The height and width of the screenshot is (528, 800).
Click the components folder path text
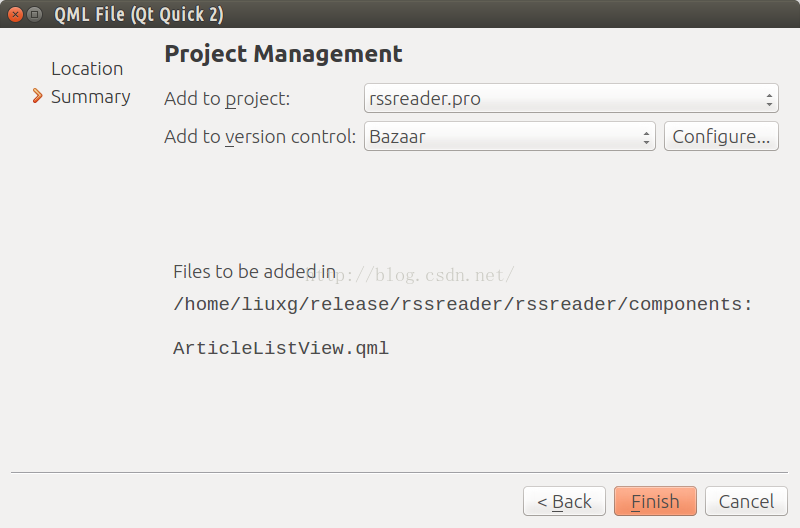pyautogui.click(x=463, y=304)
